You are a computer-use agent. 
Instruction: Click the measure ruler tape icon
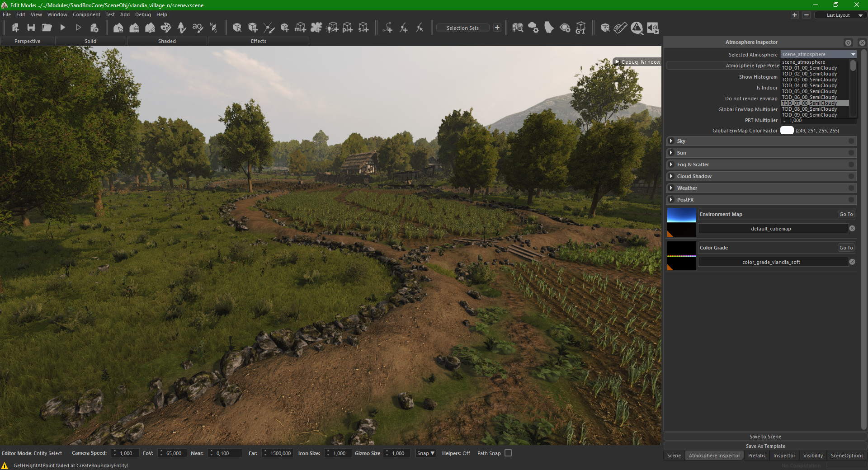[x=620, y=28]
